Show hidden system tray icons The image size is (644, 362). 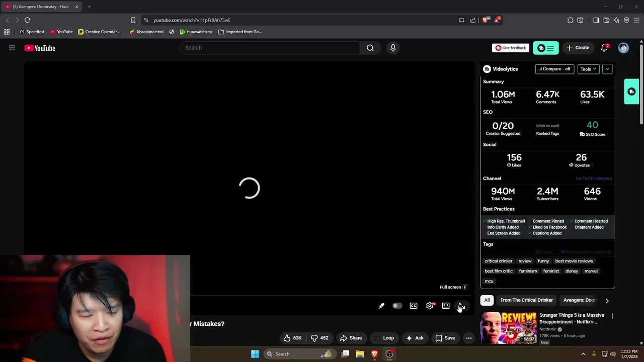click(583, 354)
